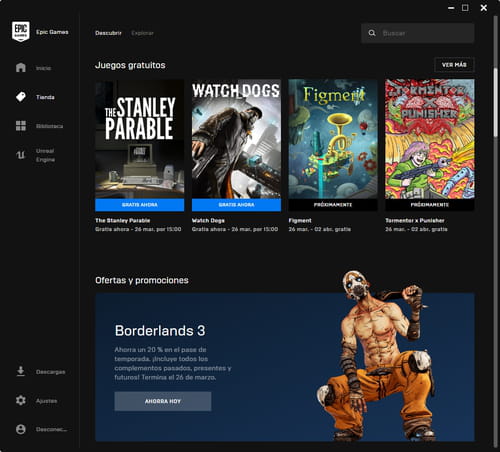Click the Epic Games text label
Image resolution: width=500 pixels, height=452 pixels.
[52, 32]
